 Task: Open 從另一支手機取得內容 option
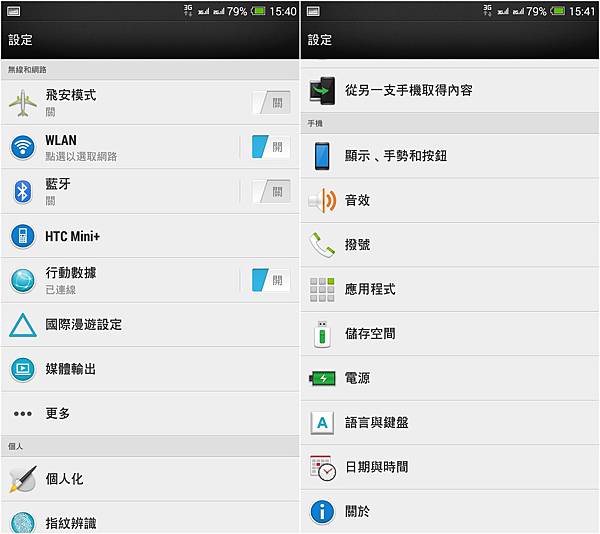click(x=450, y=91)
